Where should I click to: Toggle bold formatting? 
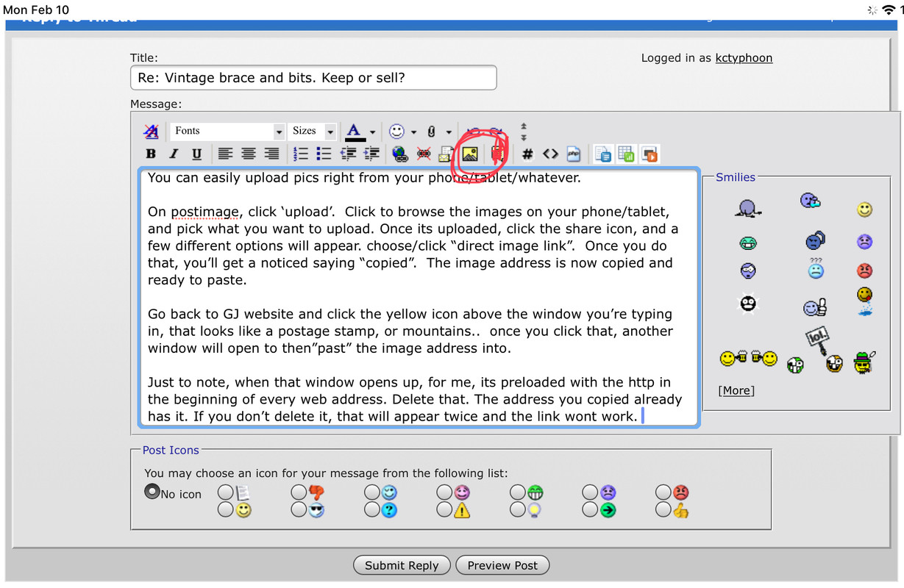(151, 154)
